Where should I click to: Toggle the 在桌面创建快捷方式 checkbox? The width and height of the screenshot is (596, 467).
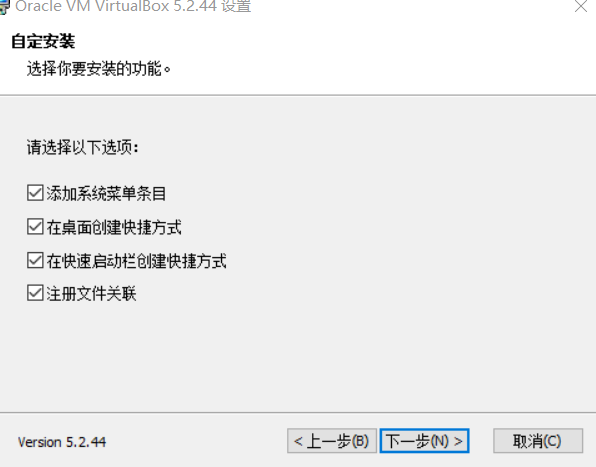(35, 226)
